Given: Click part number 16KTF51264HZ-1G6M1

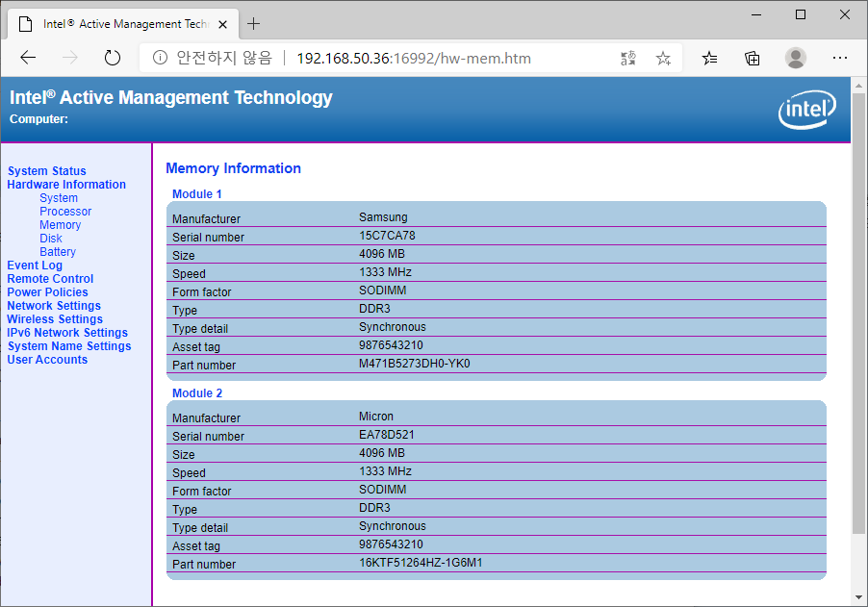Looking at the screenshot, I should (x=421, y=563).
